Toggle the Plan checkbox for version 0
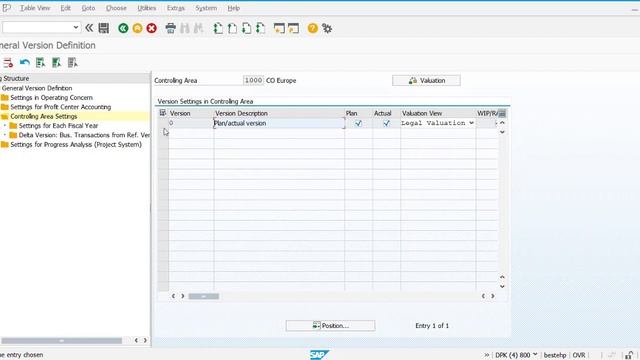 tap(358, 123)
